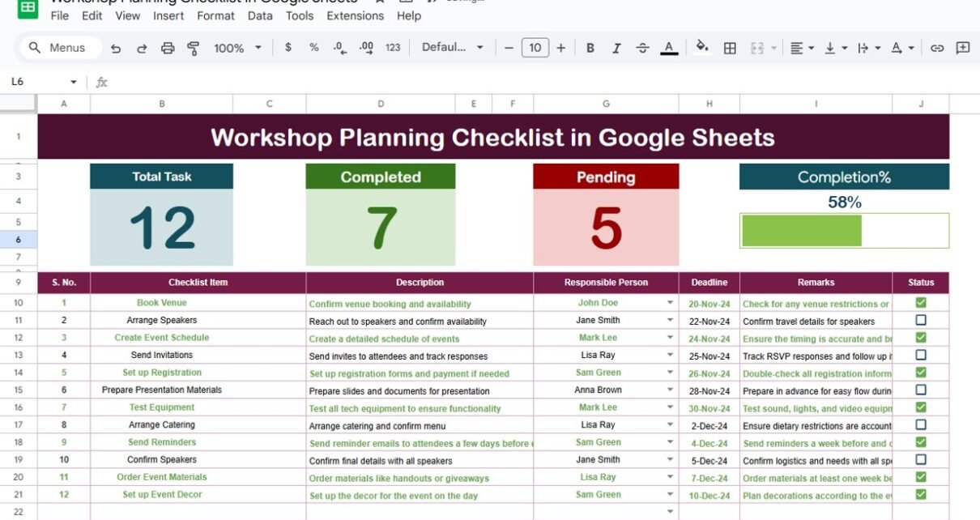980x520 pixels.
Task: Open the View menu
Action: click(x=128, y=15)
